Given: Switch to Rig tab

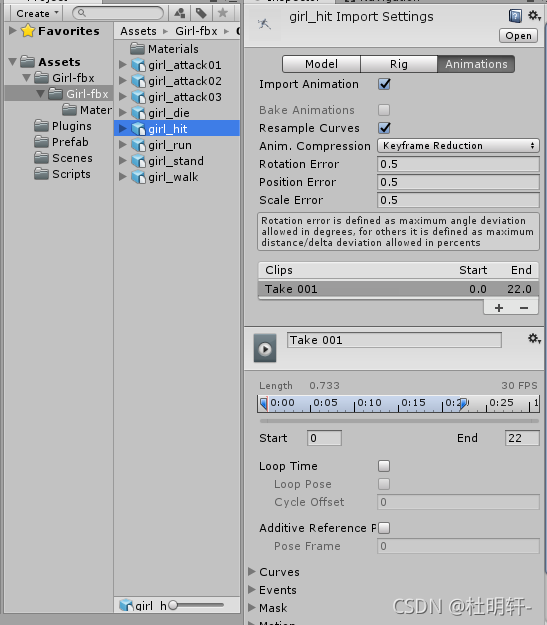Looking at the screenshot, I should coord(399,64).
